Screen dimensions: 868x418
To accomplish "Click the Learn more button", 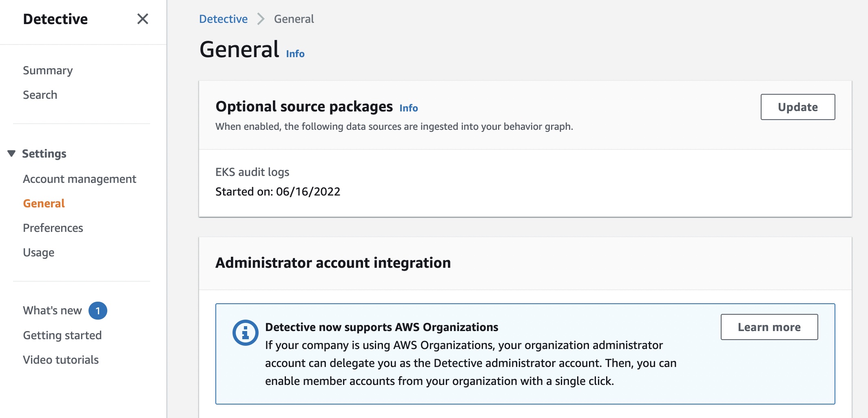I will click(x=769, y=327).
